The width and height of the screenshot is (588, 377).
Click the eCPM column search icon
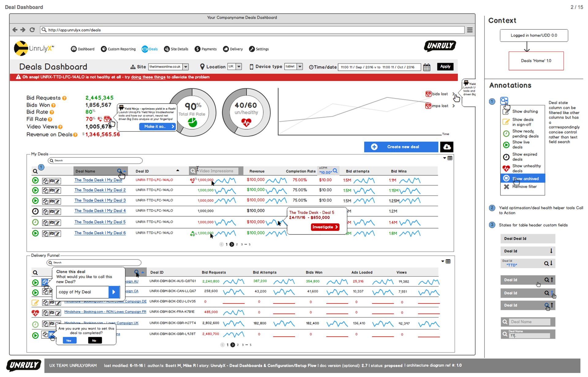[335, 171]
